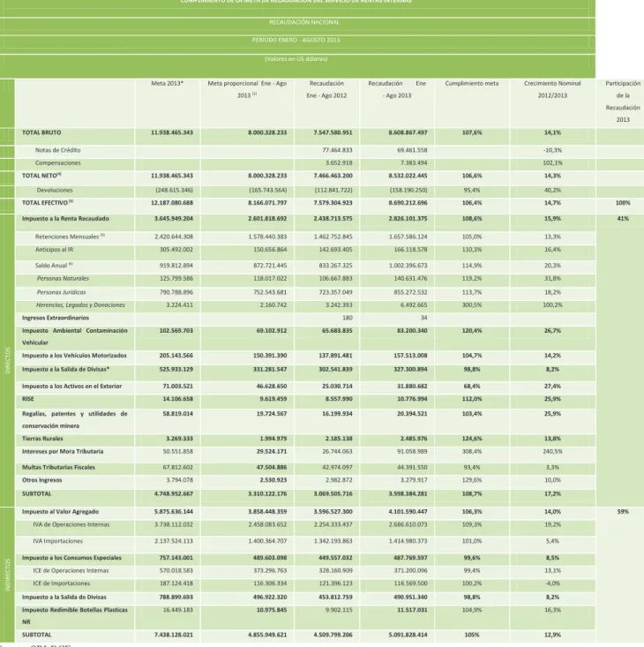644x647 pixels.
Task: Click the value 8.608.867.497
Action: (x=408, y=132)
